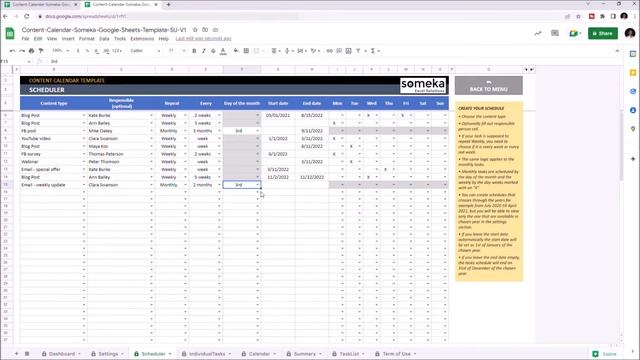Open vertical align options
Image resolution: width=640 pixels, height=360 pixels.
288,51
